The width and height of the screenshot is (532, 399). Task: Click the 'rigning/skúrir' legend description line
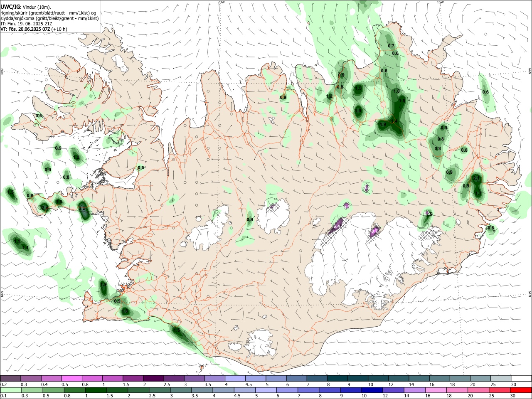pyautogui.click(x=48, y=12)
